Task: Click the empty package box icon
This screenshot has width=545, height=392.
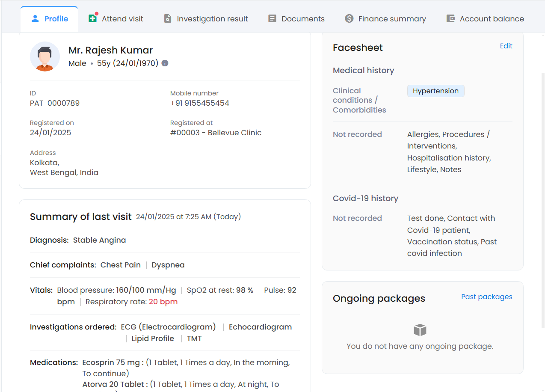Action: click(420, 330)
